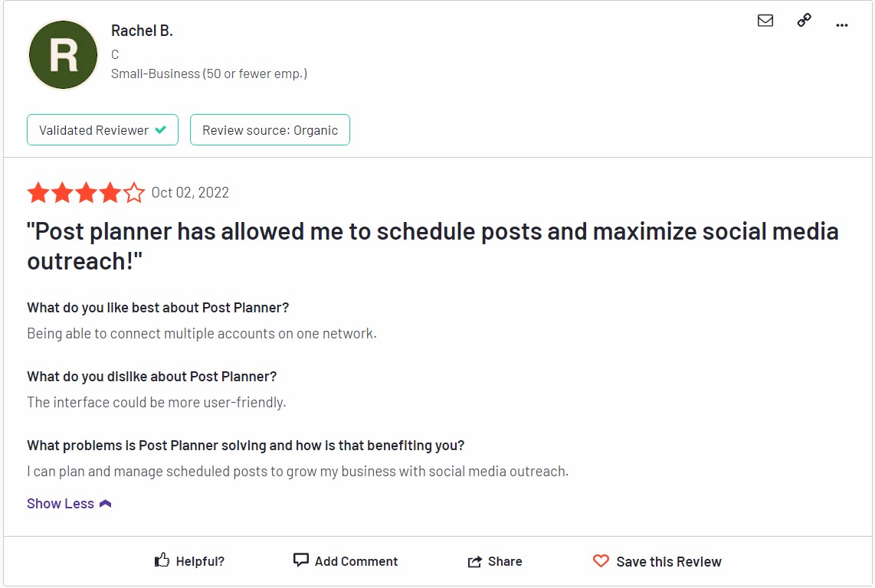875x588 pixels.
Task: Click the Share arrow icon
Action: [x=475, y=560]
